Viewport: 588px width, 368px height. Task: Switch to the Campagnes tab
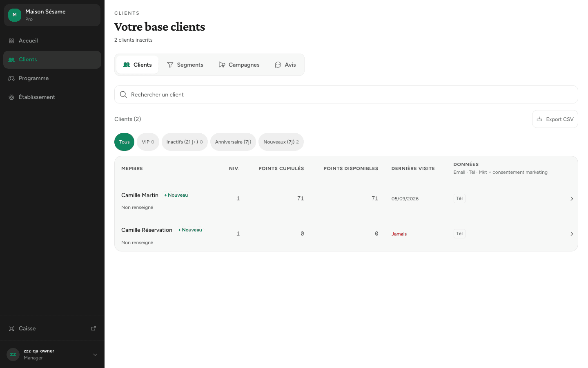[239, 65]
